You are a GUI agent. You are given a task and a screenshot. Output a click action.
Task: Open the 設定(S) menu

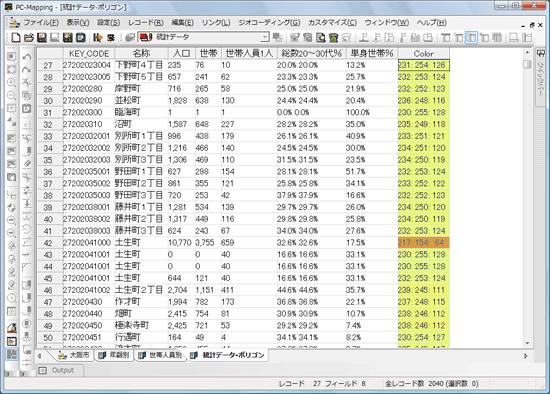point(108,23)
